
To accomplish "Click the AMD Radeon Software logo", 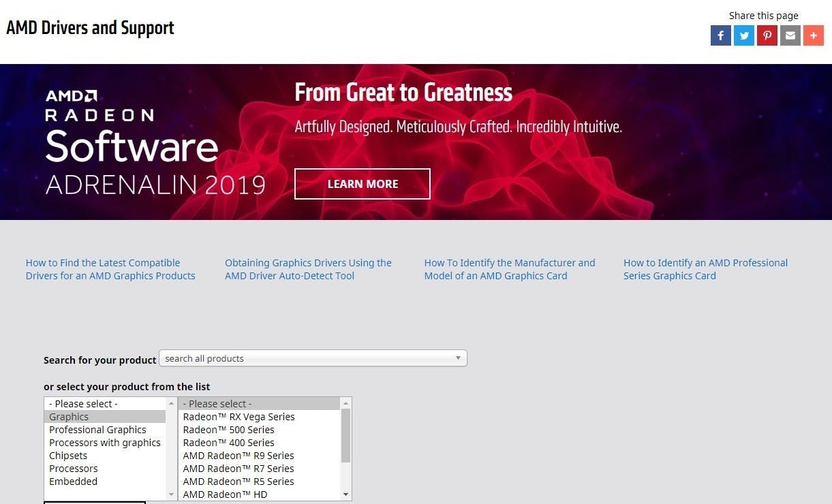I will [155, 142].
